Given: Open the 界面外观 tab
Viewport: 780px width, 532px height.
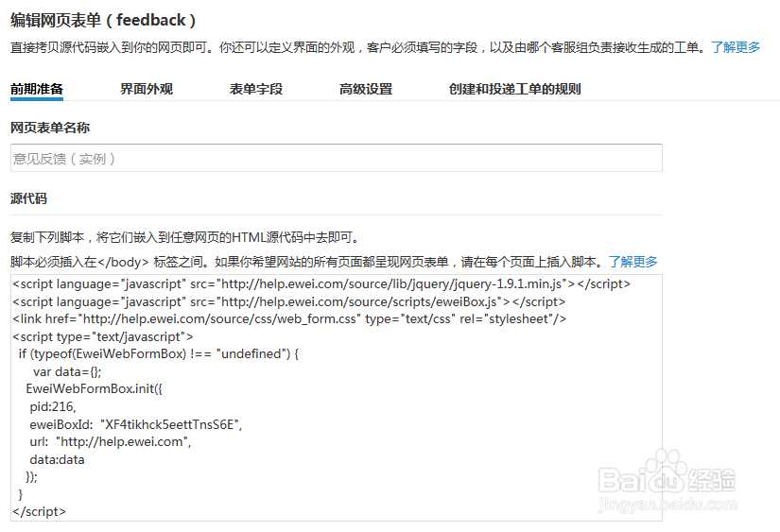Looking at the screenshot, I should tap(147, 89).
